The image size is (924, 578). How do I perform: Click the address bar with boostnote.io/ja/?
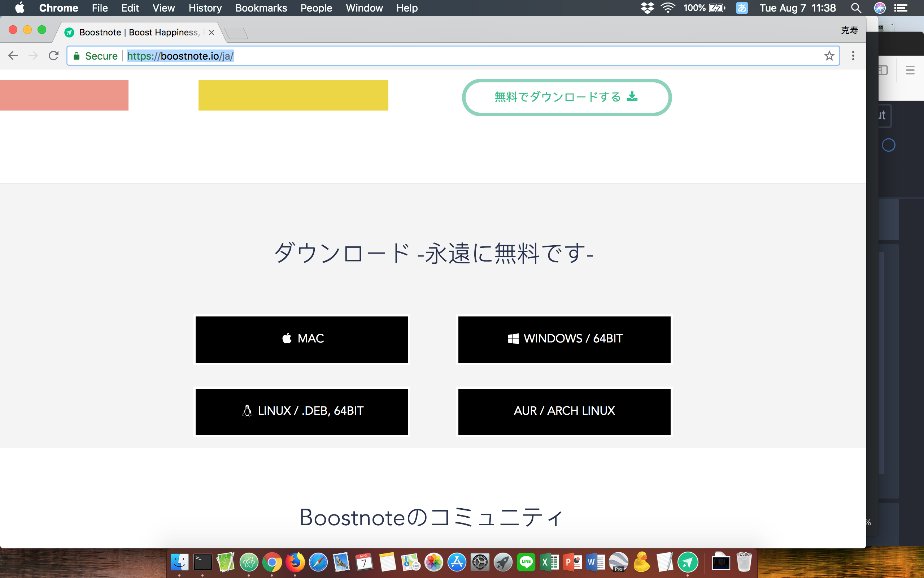click(453, 56)
